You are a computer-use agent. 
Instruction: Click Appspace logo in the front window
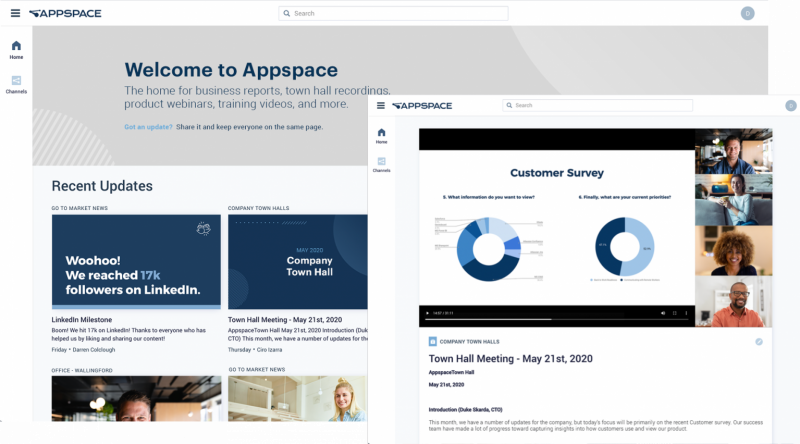click(x=422, y=106)
